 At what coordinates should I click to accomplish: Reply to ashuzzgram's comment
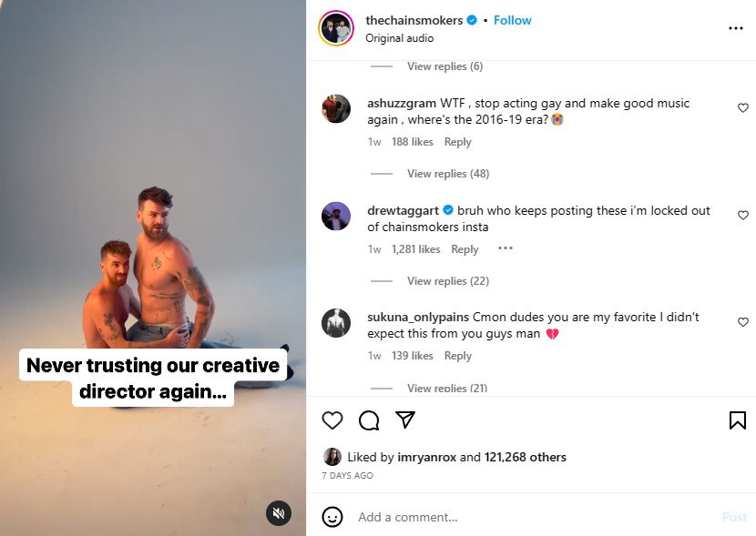457,142
